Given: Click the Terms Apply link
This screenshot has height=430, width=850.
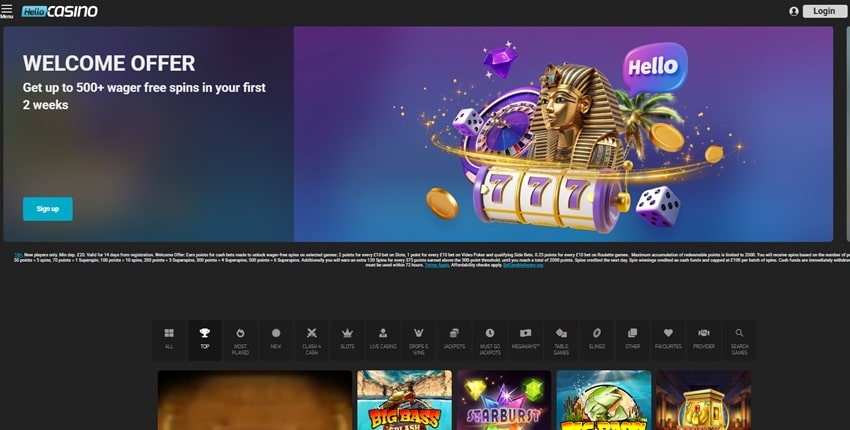Looking at the screenshot, I should (x=437, y=265).
